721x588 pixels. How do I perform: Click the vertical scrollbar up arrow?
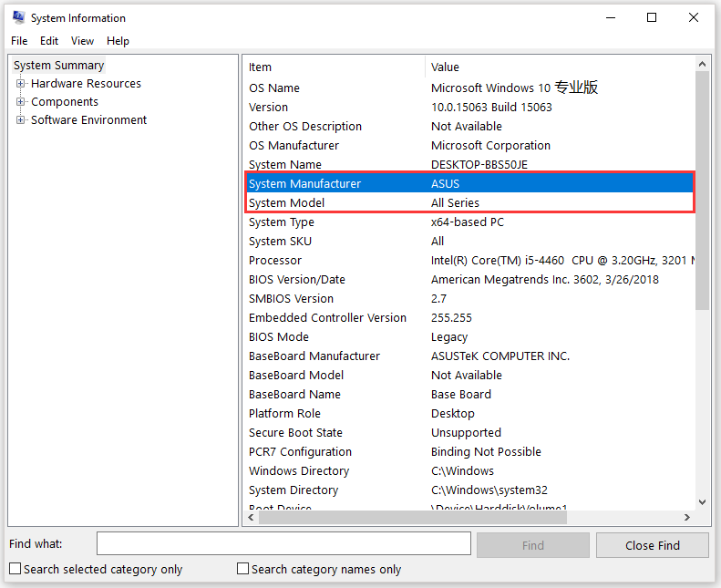coord(702,64)
